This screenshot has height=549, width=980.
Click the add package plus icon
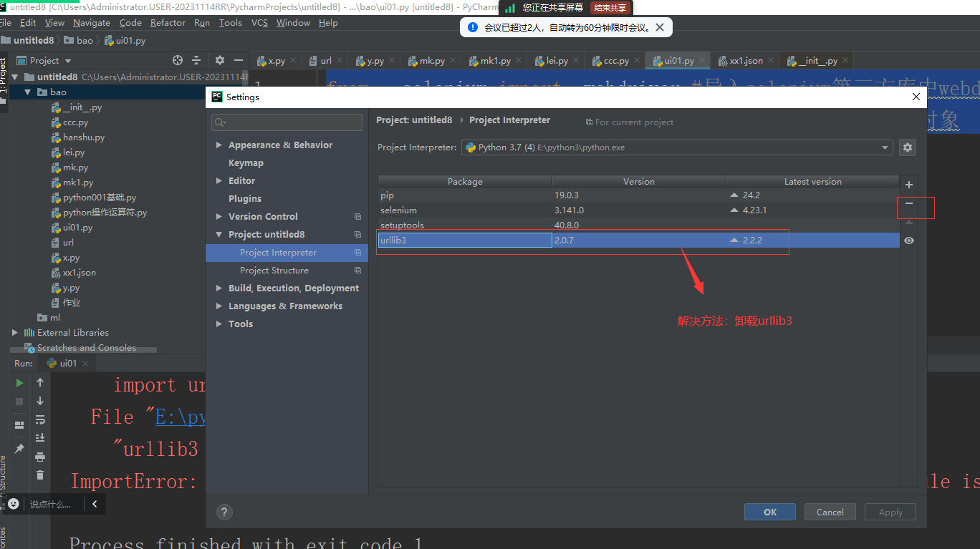tap(909, 185)
